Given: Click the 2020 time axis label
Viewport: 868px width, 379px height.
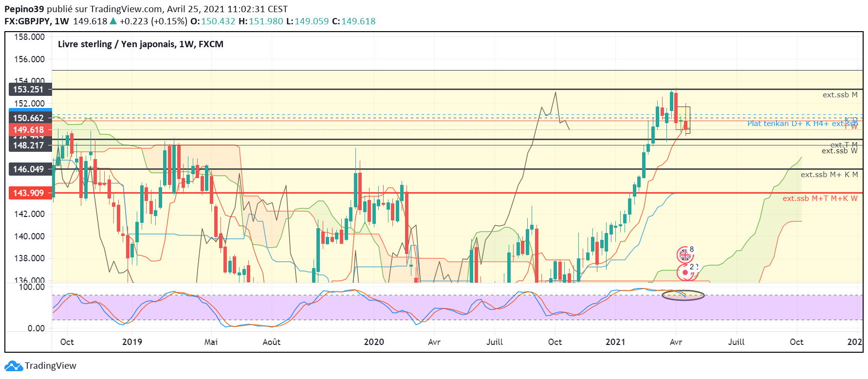Looking at the screenshot, I should (374, 342).
